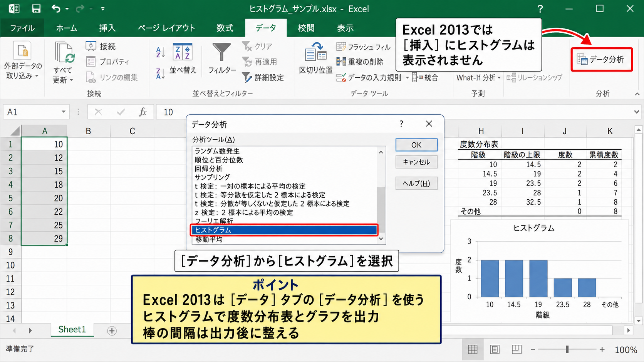Open データの入力規則 dropdown arrow
Screen dimensions: 644x362
408,78
